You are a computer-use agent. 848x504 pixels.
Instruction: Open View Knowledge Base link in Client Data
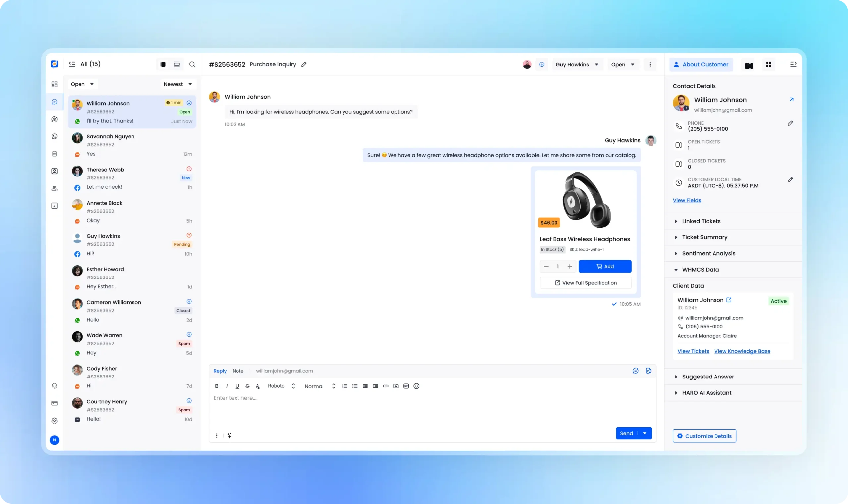pyautogui.click(x=742, y=351)
